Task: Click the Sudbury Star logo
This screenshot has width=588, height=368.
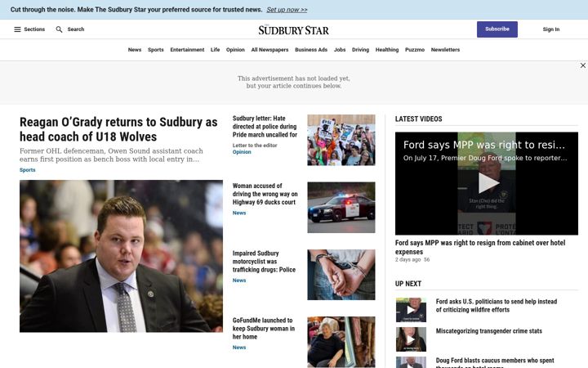Action: [x=294, y=29]
